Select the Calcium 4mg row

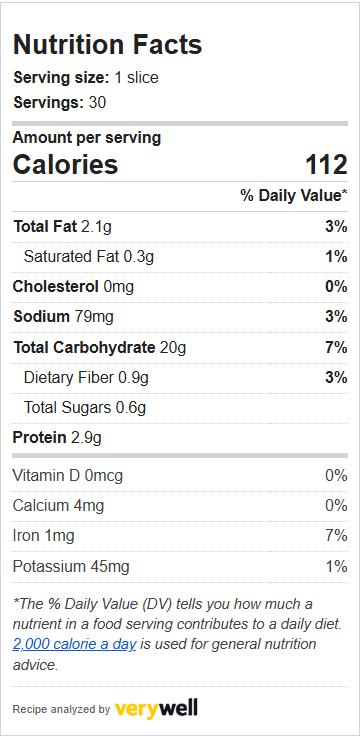pos(180,506)
